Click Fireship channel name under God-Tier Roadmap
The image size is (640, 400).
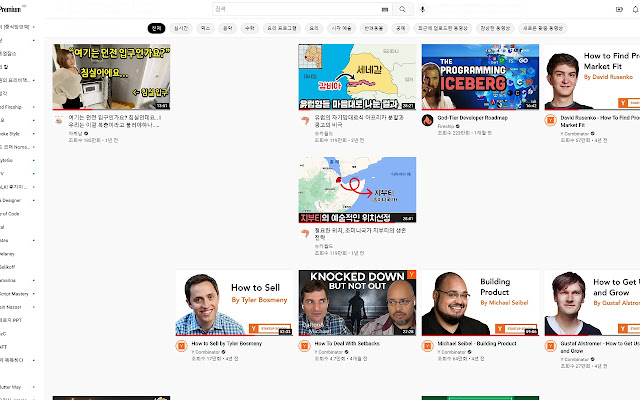(x=446, y=126)
